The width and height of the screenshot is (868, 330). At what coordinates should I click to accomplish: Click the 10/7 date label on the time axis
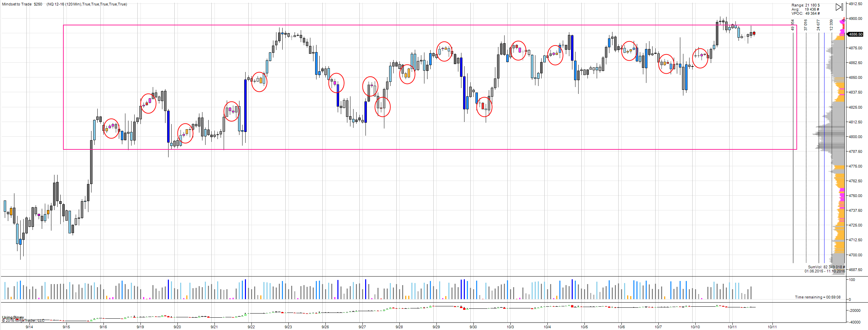coord(658,327)
